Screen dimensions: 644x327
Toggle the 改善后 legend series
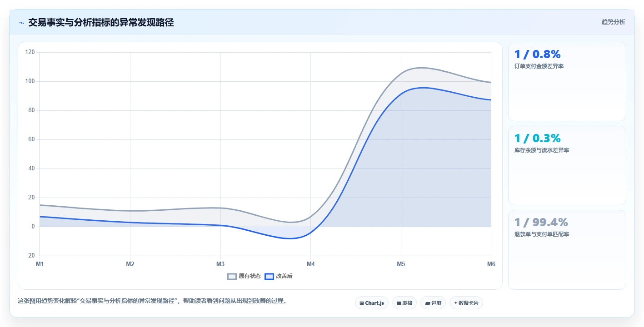279,276
